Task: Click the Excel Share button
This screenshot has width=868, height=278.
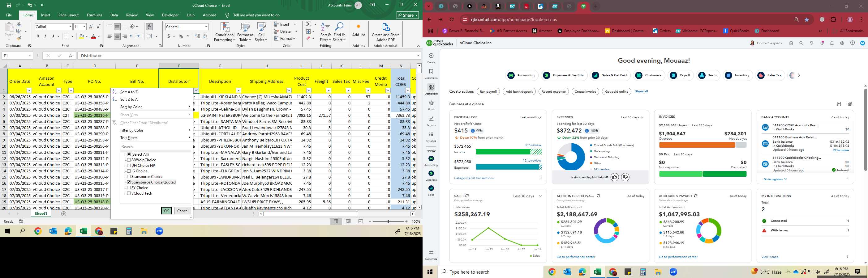Action: coord(408,15)
